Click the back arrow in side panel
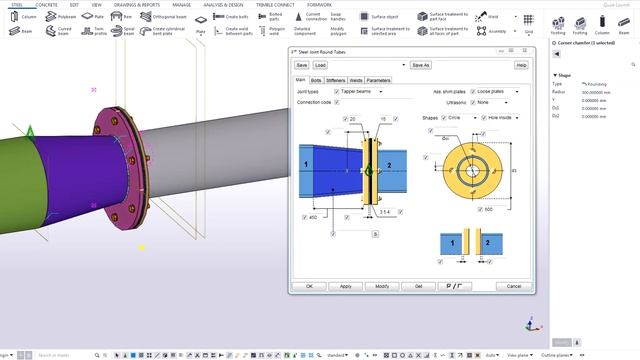This screenshot has height=360, width=640. coord(556,54)
